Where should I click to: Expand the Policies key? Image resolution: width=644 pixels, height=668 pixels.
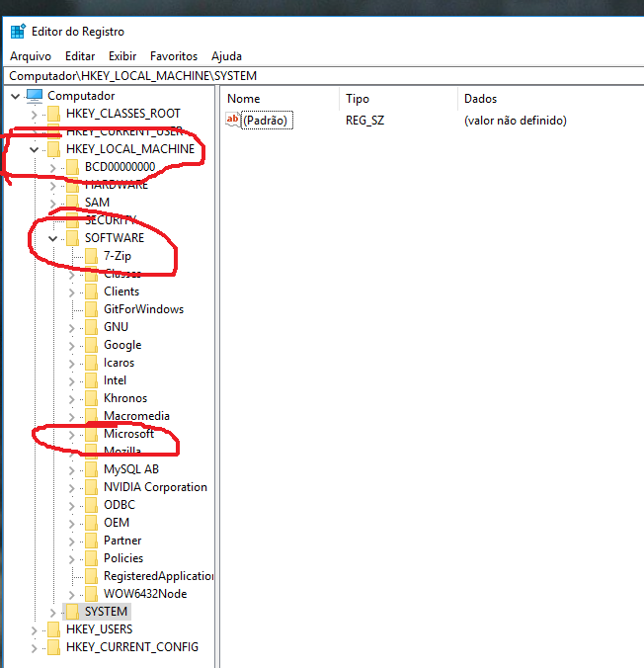71,559
